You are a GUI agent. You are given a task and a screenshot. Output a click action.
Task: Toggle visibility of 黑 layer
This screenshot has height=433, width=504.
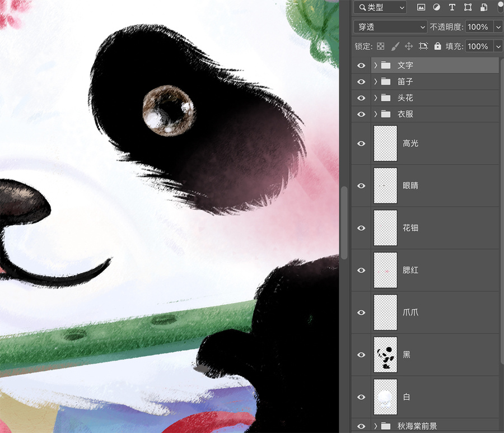click(x=361, y=355)
